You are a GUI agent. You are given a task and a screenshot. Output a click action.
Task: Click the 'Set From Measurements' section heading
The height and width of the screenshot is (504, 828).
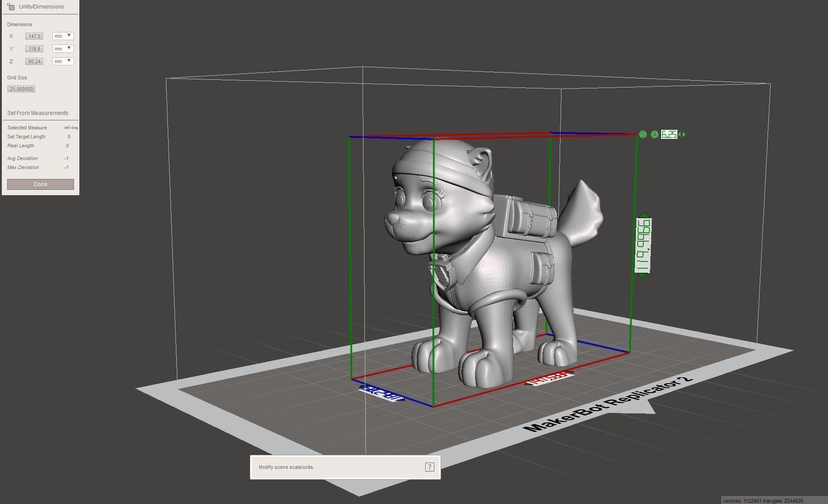pyautogui.click(x=38, y=113)
